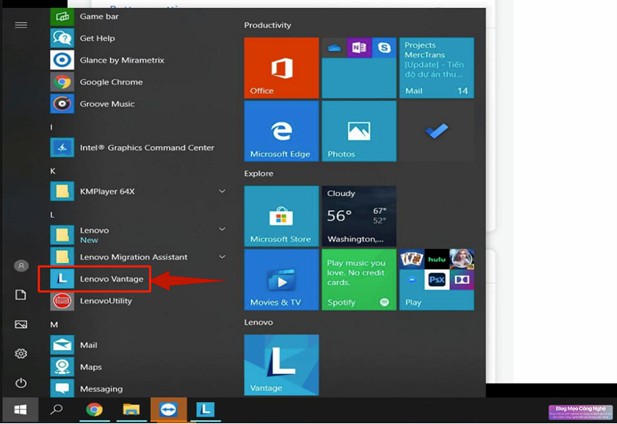Open the Office tile
The image size is (617, 424).
[281, 68]
